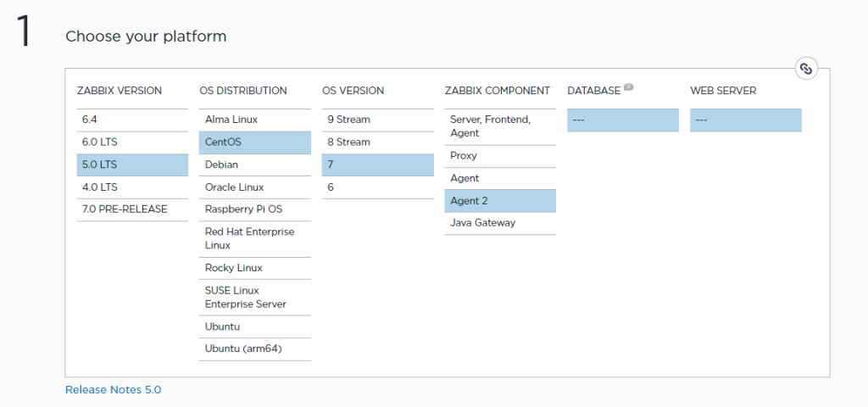868x407 pixels.
Task: Click the Database help question icon
Action: point(630,87)
